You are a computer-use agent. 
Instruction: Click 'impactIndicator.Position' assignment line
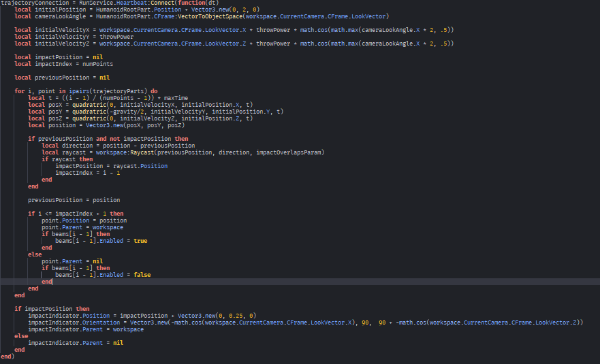click(x=142, y=316)
